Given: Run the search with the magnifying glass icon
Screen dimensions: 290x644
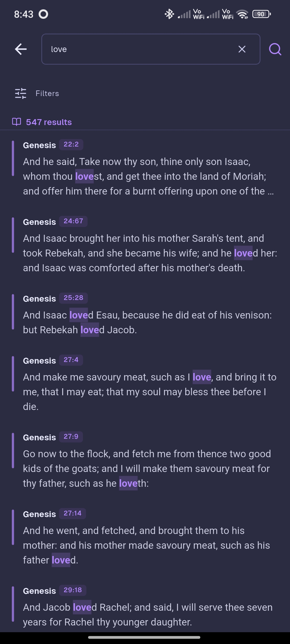Looking at the screenshot, I should click(x=275, y=49).
